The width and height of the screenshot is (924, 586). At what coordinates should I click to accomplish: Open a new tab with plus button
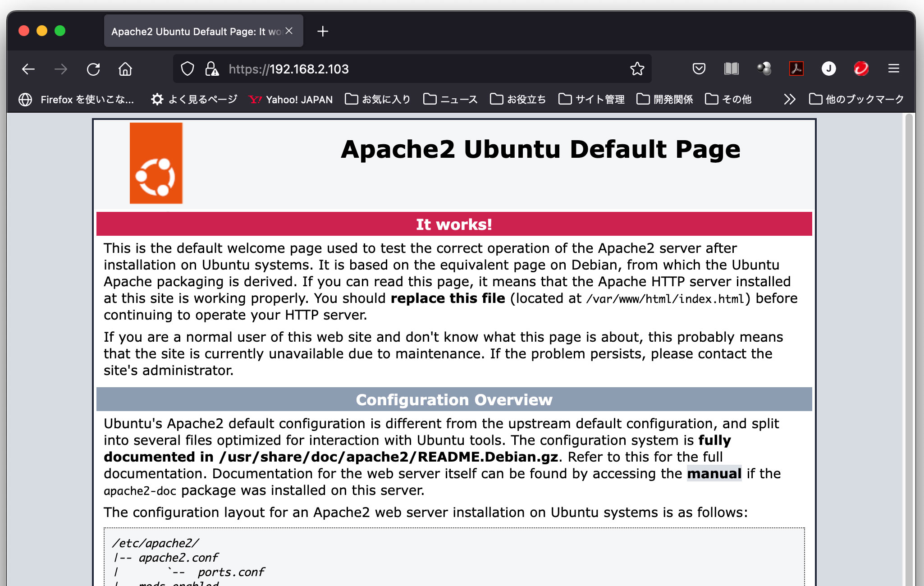323,31
